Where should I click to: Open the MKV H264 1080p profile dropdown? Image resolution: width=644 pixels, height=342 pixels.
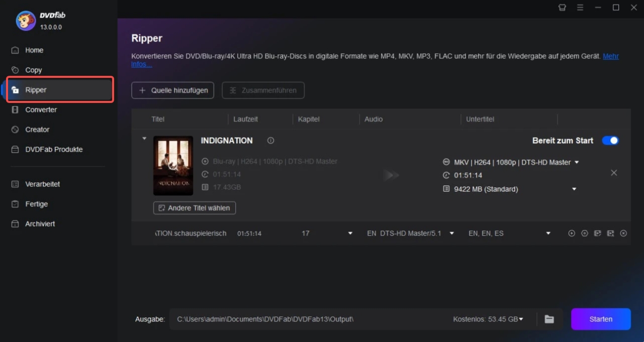[577, 162]
